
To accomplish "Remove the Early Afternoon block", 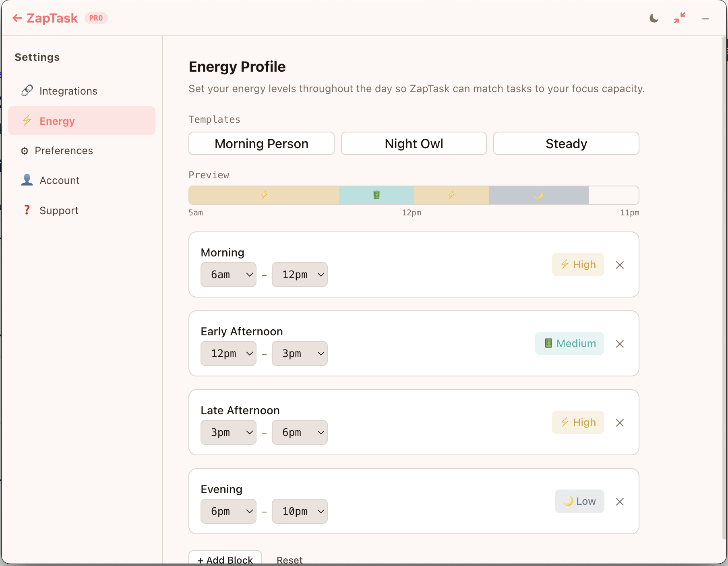I will [620, 344].
